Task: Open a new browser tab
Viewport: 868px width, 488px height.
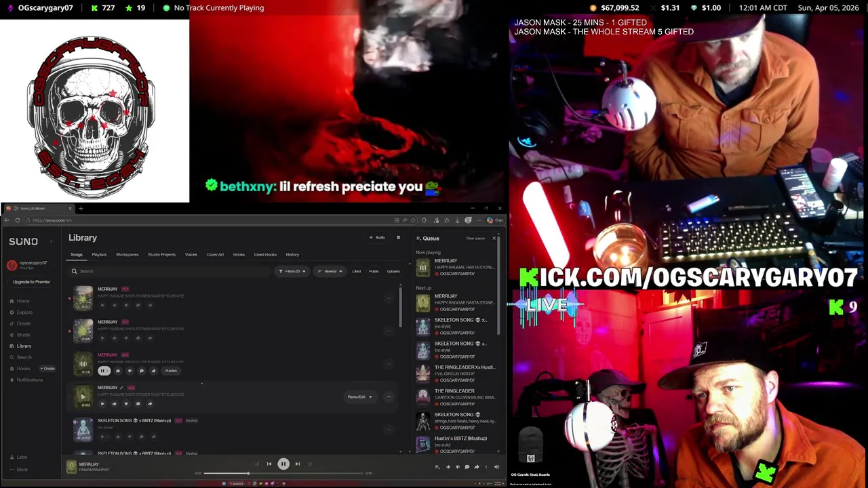Action: 80,209
